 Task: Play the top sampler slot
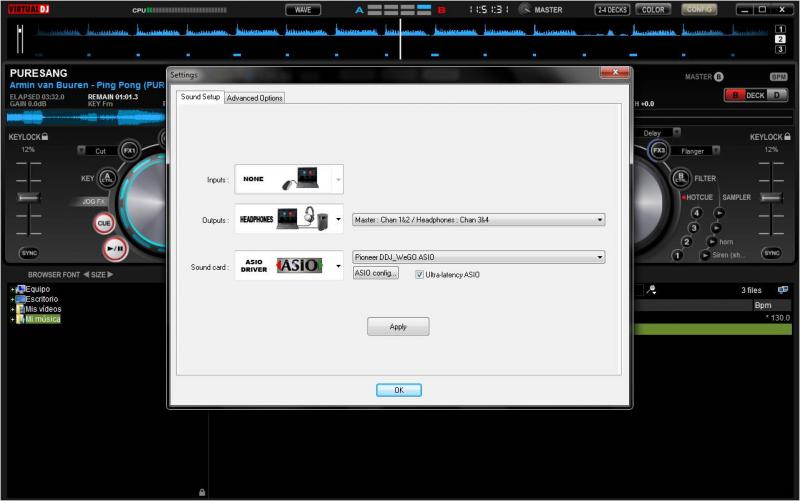click(719, 213)
